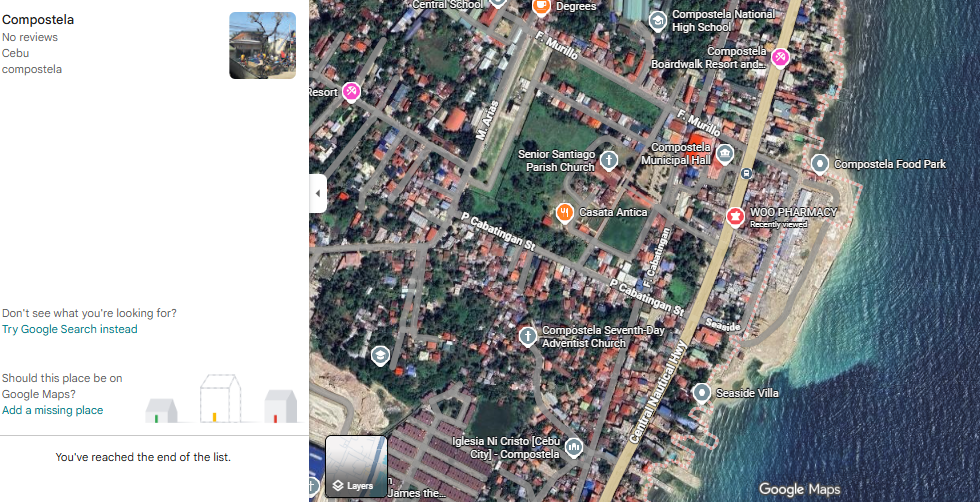Screen dimensions: 980x502
Task: Collapse the side panel with arrow
Action: click(318, 193)
